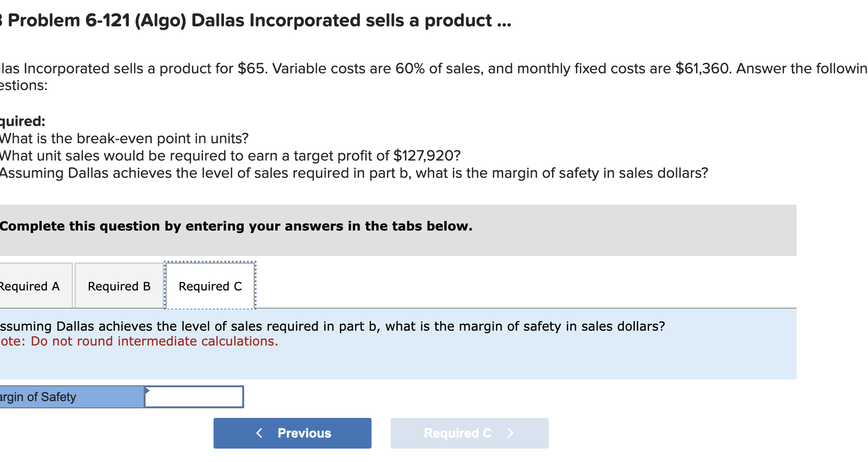Click the right chevron on the Required C button
The width and height of the screenshot is (868, 462).
[x=510, y=433]
